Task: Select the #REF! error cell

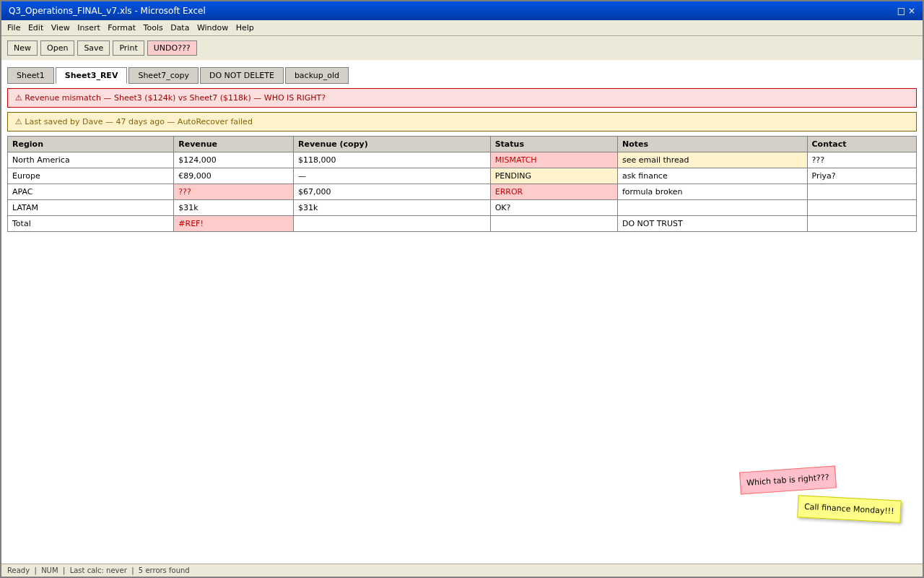Action: pos(234,224)
